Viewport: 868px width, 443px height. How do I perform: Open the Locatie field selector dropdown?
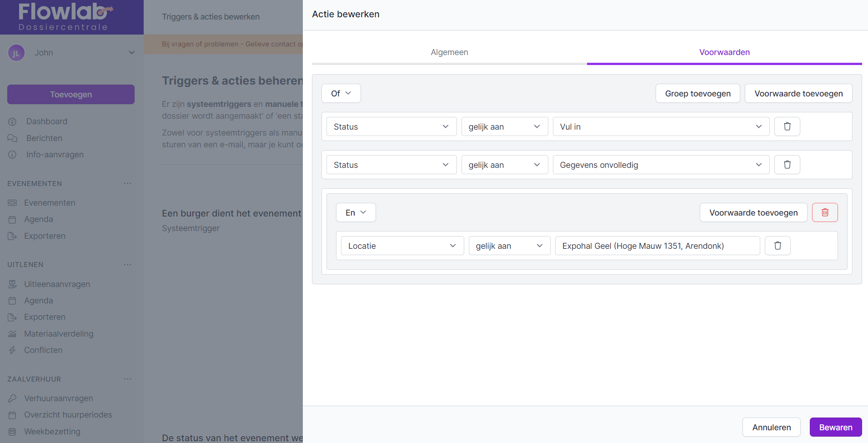pos(402,246)
